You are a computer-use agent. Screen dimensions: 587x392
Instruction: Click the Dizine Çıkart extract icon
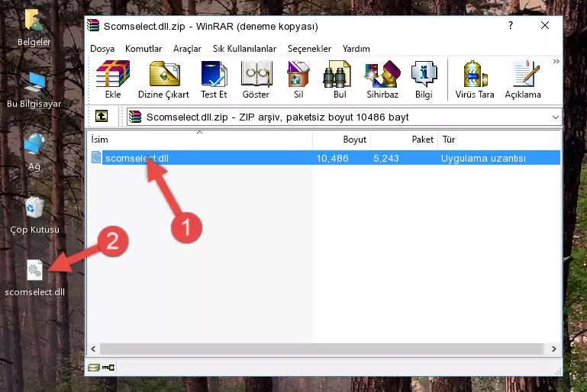coord(164,74)
